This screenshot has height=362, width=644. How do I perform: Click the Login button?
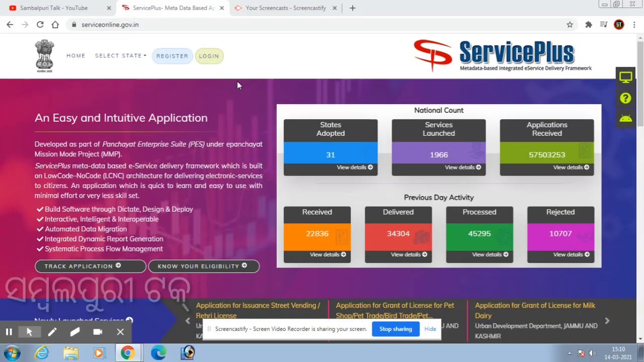[209, 56]
